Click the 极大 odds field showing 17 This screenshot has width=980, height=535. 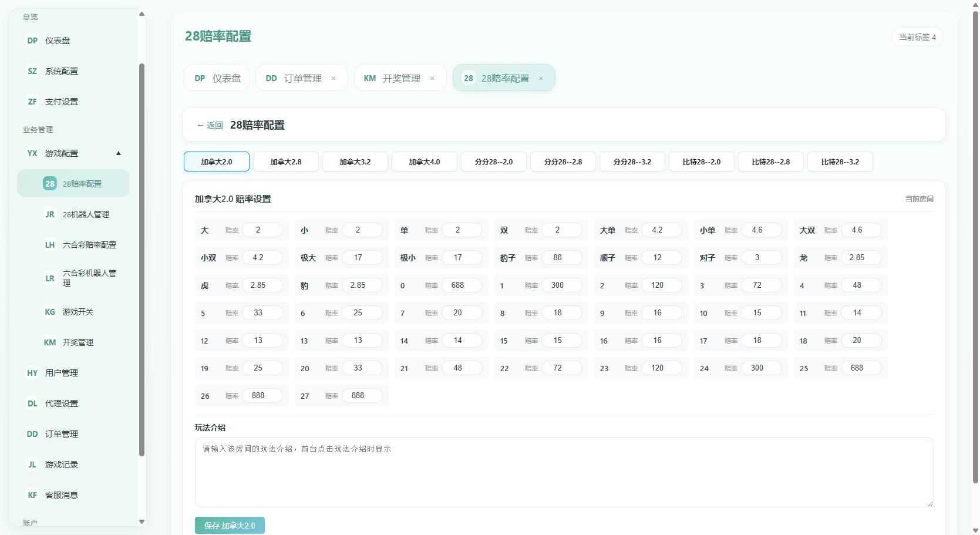click(362, 257)
